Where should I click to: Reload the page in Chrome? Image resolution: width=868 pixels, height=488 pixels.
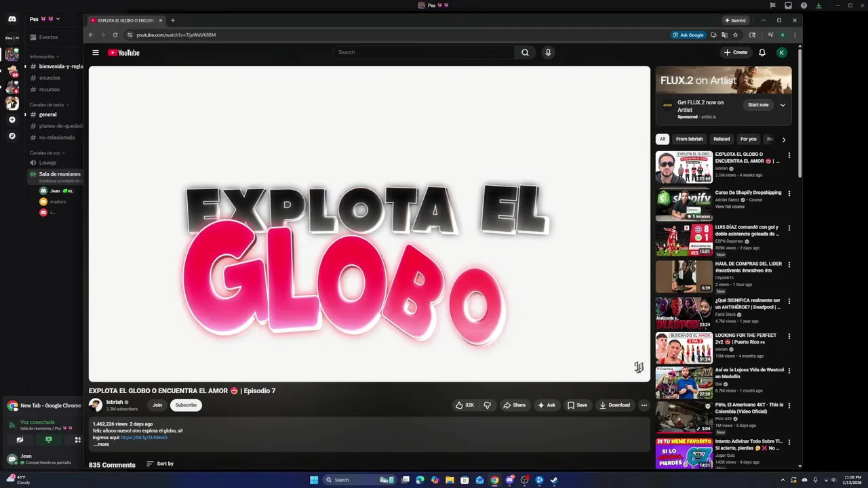115,35
